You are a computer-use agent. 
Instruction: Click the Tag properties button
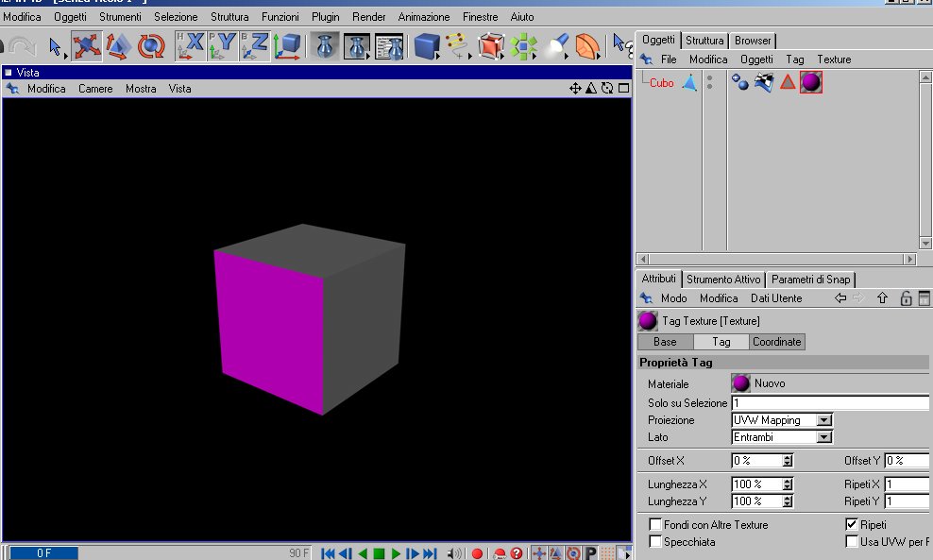(x=721, y=342)
